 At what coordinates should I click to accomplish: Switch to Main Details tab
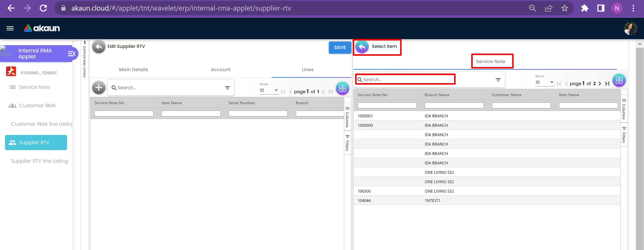click(x=134, y=70)
